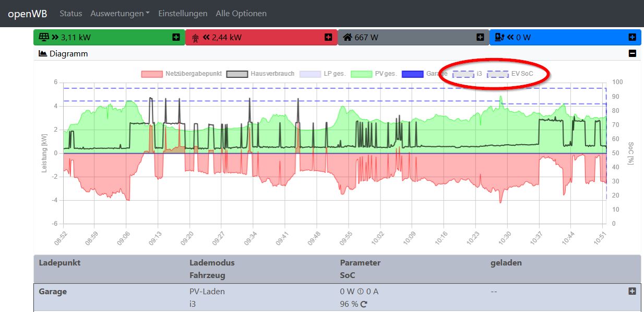Click the Leistung [kW] axis label

coord(44,153)
